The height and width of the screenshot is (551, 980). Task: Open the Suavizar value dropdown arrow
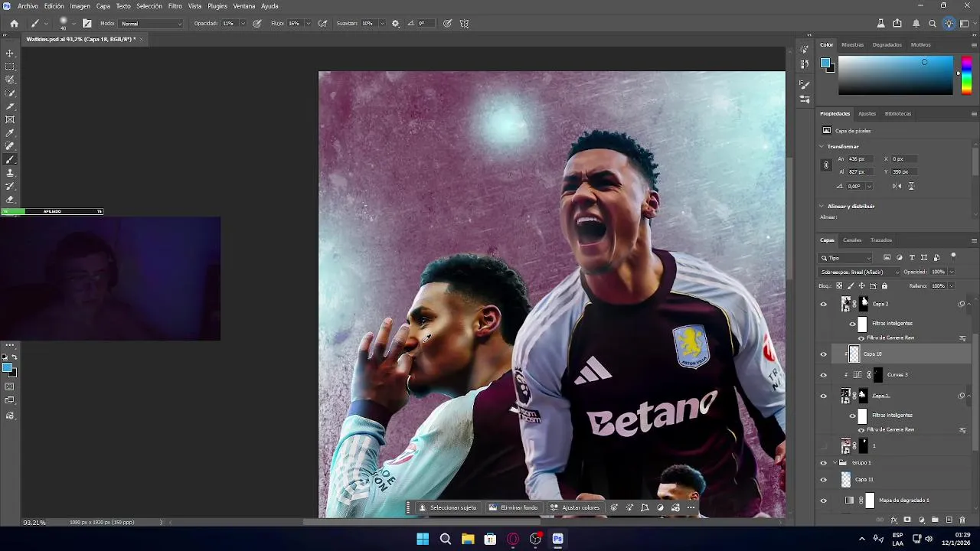[382, 24]
